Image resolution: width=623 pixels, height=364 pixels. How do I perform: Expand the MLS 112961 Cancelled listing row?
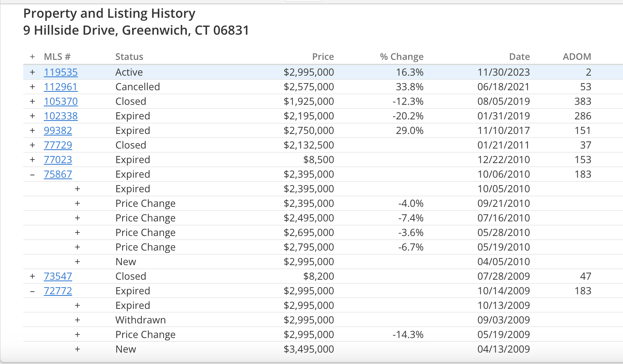point(32,87)
